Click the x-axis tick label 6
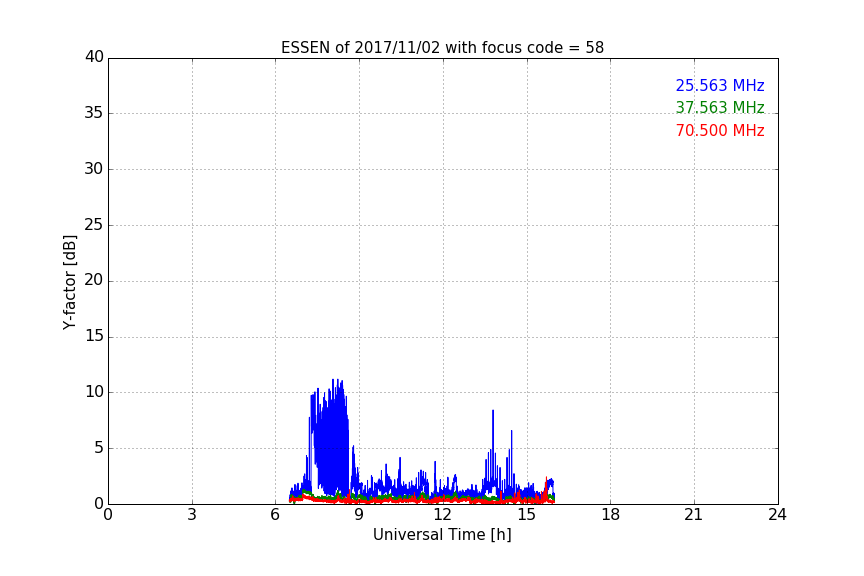Viewport: 864px width, 576px height. [x=275, y=515]
